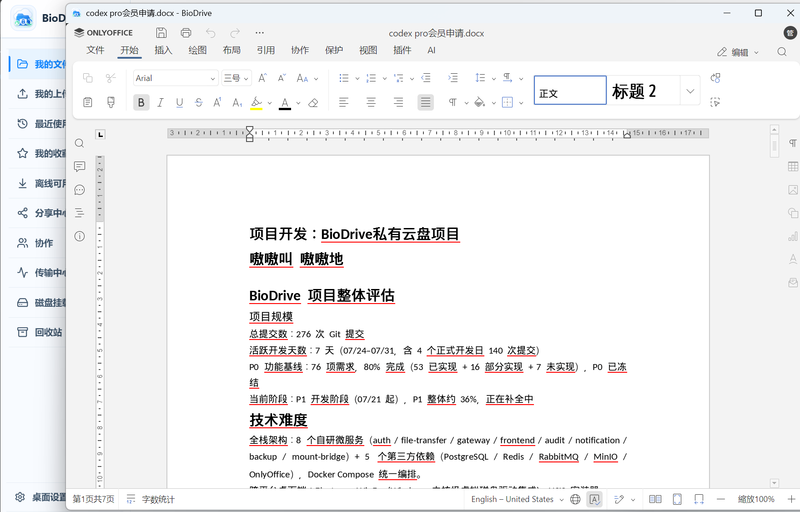The height and width of the screenshot is (512, 800).
Task: Apply the 标题 2 heading style
Action: coord(644,91)
